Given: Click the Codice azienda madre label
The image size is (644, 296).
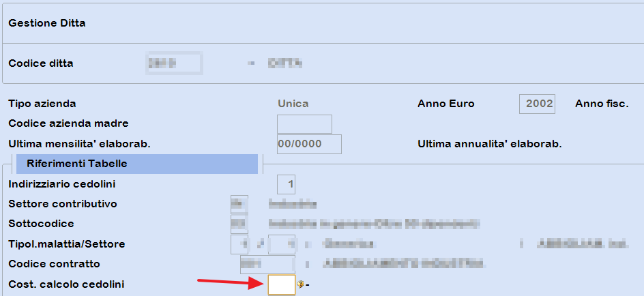Looking at the screenshot, I should [68, 123].
